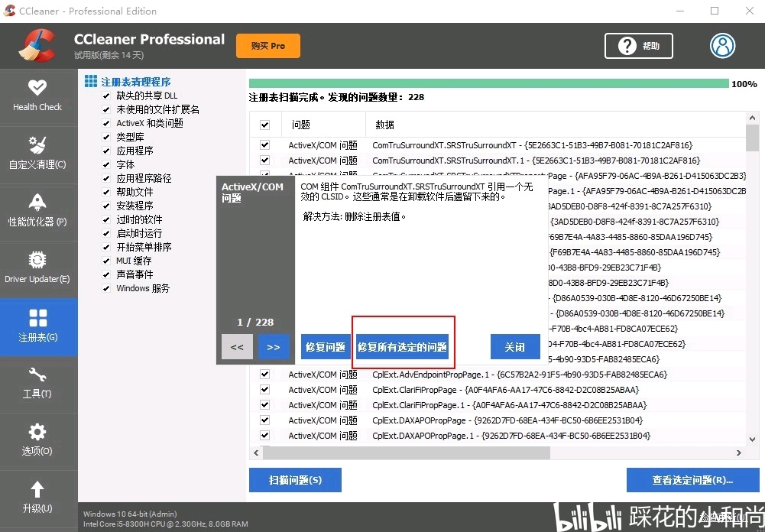765x532 pixels.
Task: Open Performance Optimizer rocket icon (性能优化器)
Action: pyautogui.click(x=37, y=202)
